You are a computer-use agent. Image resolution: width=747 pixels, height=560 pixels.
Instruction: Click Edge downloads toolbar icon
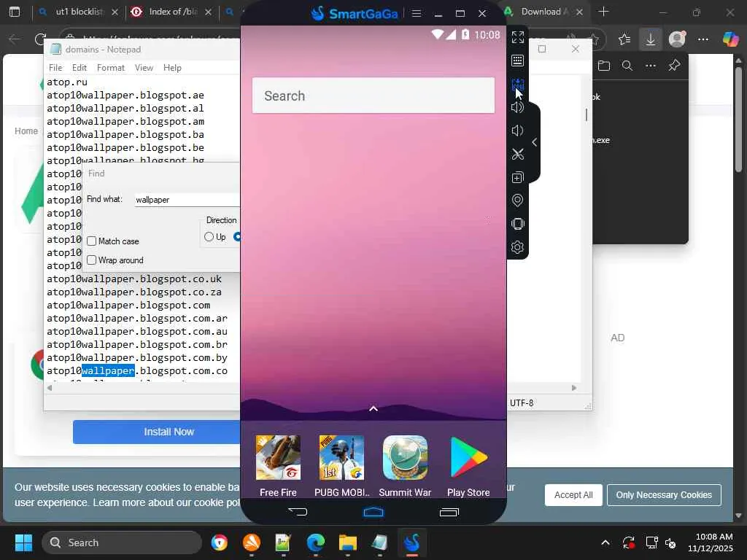650,39
